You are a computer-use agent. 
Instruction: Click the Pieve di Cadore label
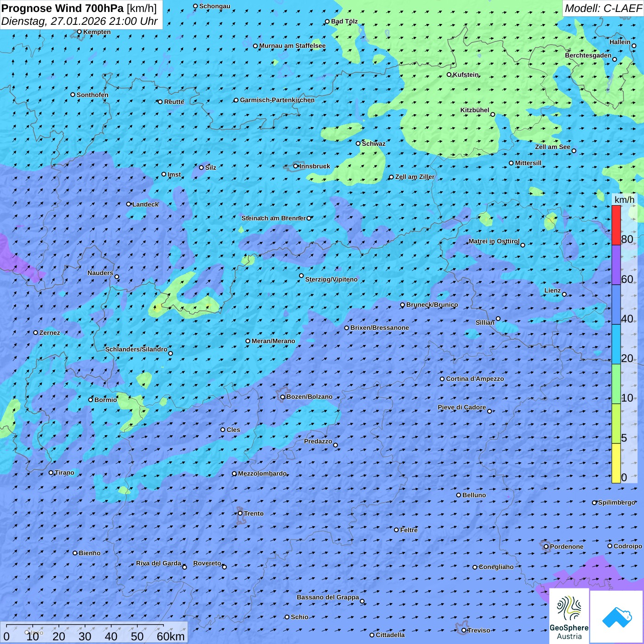[462, 407]
